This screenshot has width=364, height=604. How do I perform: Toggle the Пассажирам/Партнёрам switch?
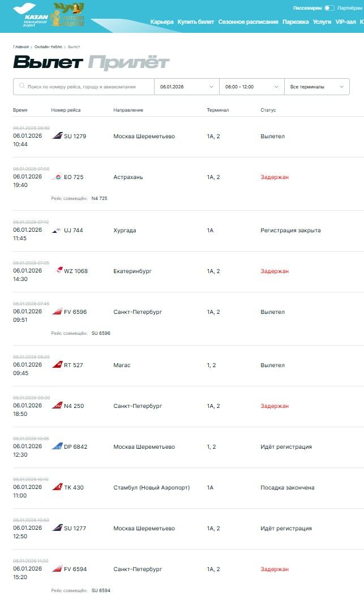pyautogui.click(x=329, y=8)
